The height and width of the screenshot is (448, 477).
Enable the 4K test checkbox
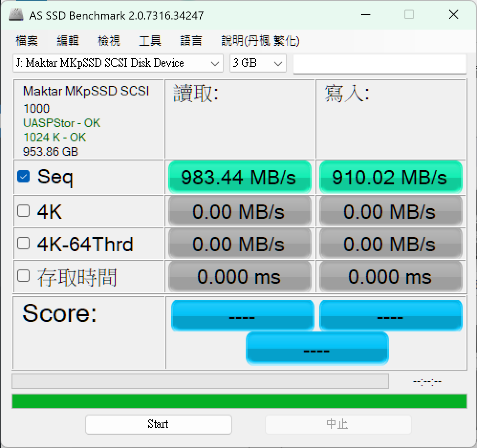[x=23, y=211]
